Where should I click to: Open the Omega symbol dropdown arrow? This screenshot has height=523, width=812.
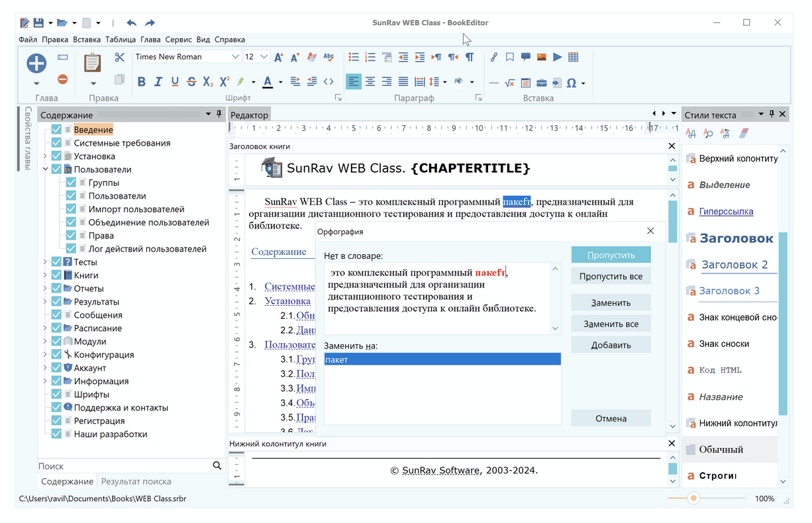pyautogui.click(x=583, y=83)
